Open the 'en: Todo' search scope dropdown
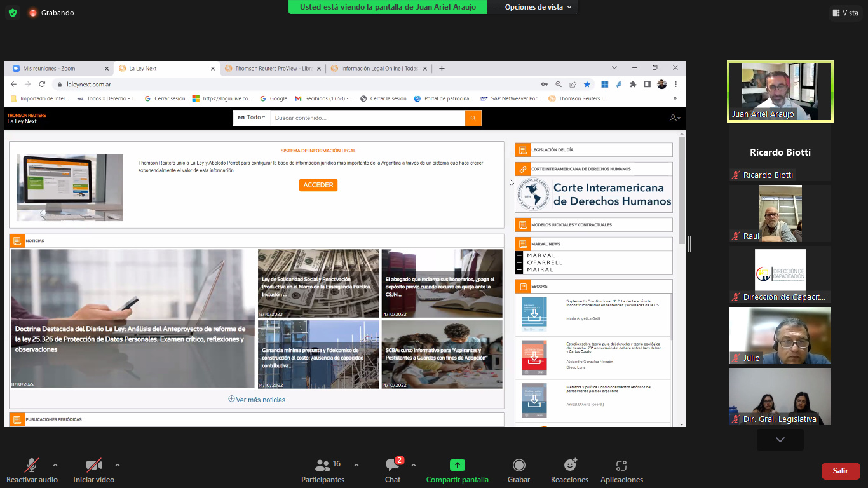868x488 pixels. pyautogui.click(x=251, y=118)
